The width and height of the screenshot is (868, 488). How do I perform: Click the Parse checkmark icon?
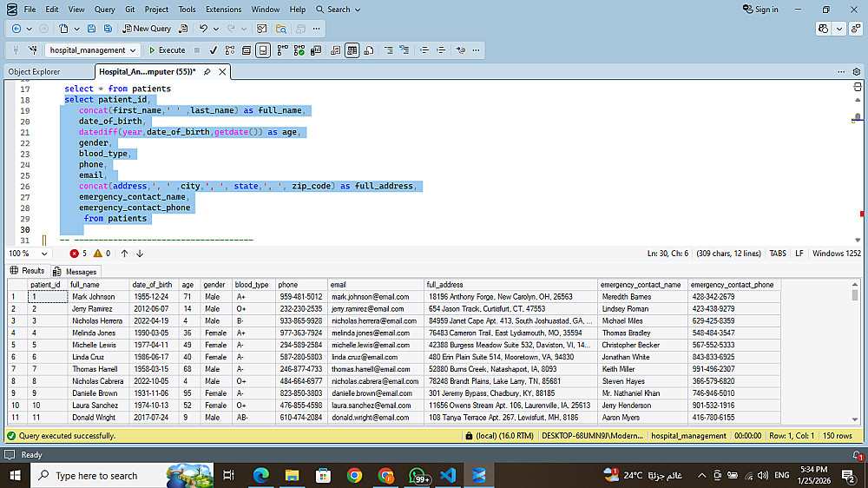pyautogui.click(x=214, y=49)
